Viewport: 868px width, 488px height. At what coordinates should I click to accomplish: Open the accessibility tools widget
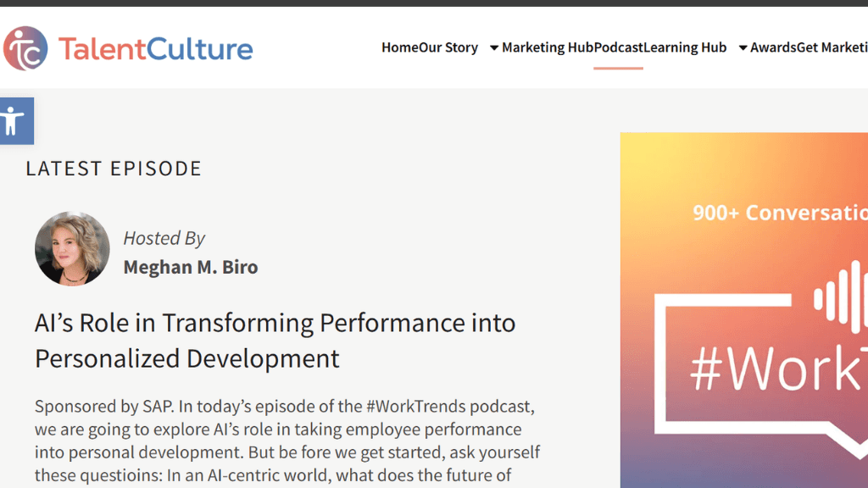pos(16,121)
